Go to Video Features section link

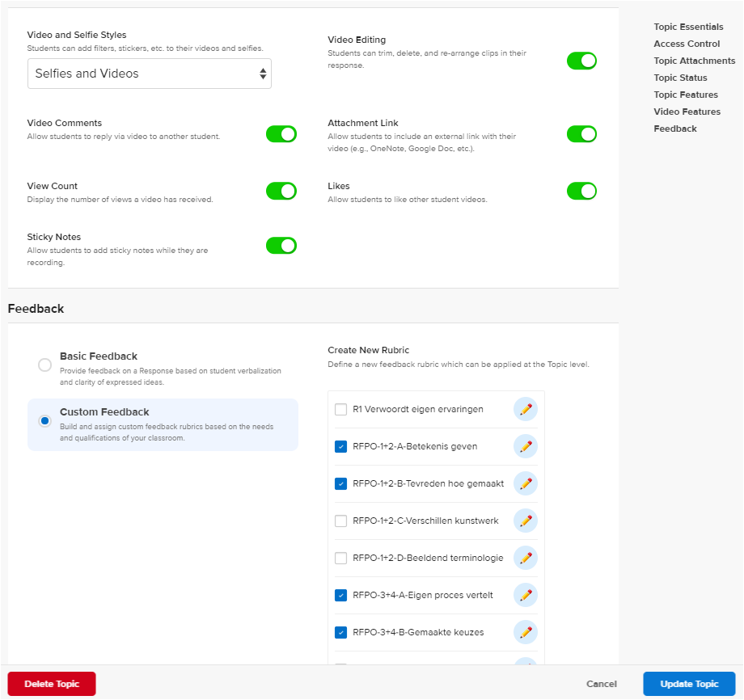(x=687, y=112)
